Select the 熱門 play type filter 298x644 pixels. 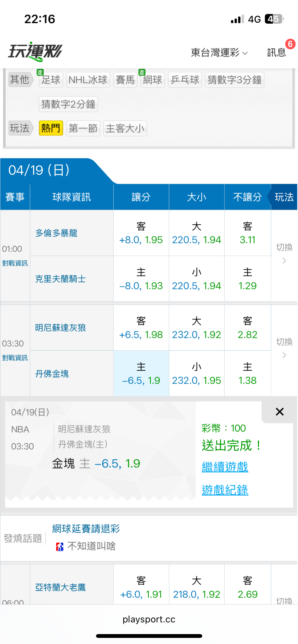51,128
